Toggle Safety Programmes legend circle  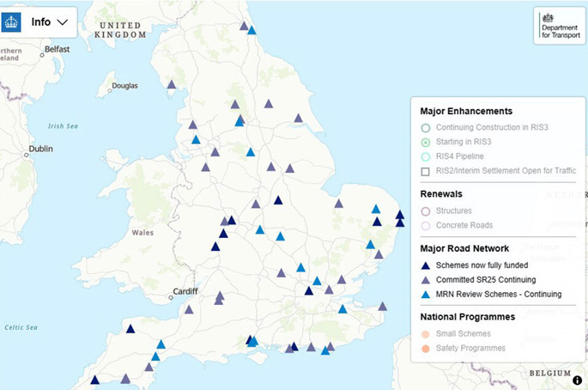point(425,349)
